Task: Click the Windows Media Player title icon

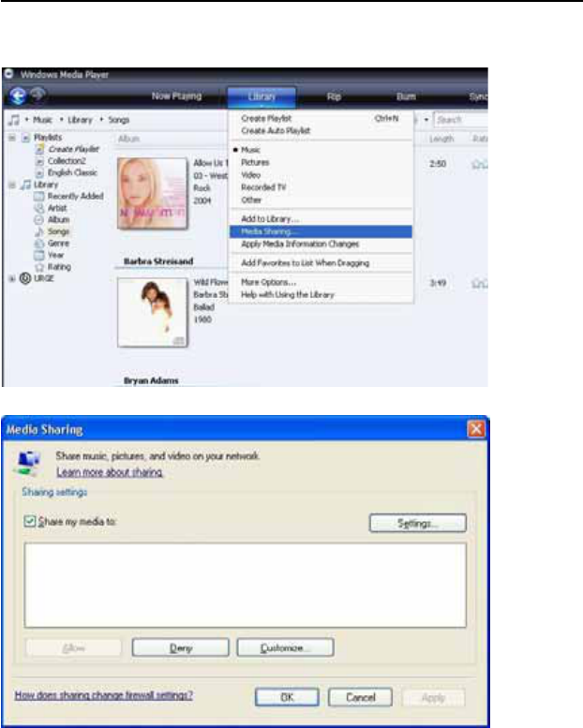Action: tap(8, 74)
